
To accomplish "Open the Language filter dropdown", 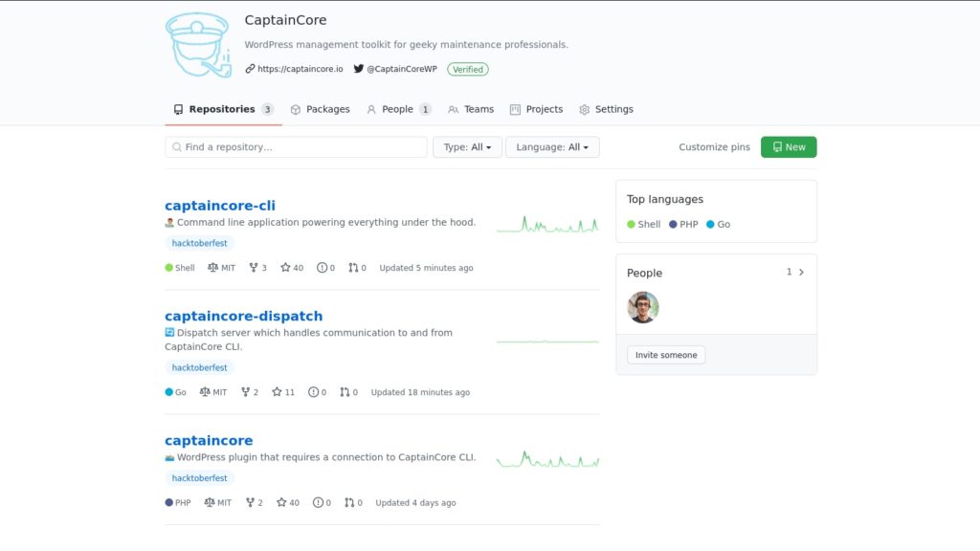I will pyautogui.click(x=552, y=147).
